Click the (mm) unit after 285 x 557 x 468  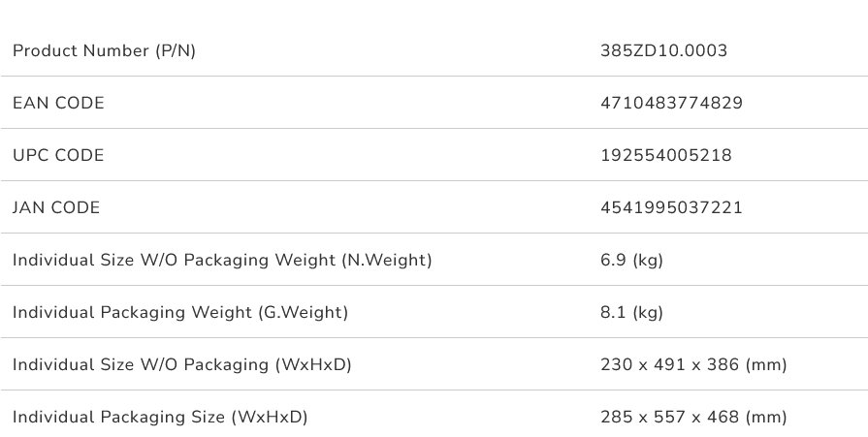click(x=766, y=417)
